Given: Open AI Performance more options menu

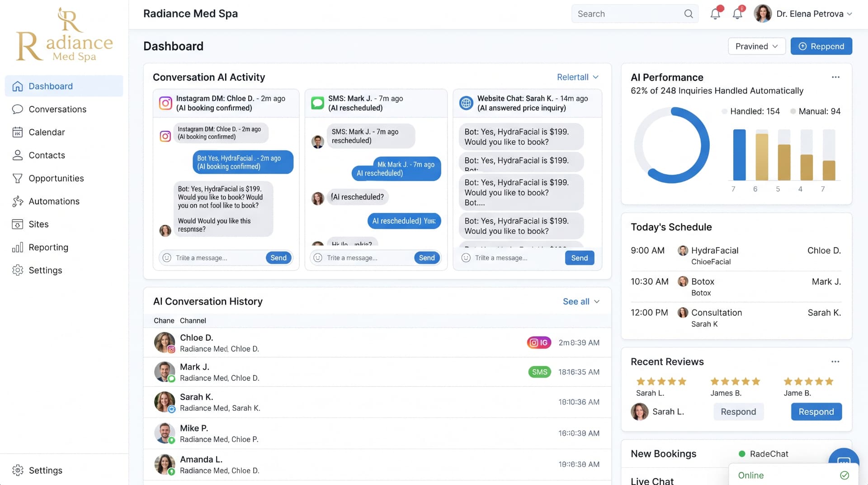Looking at the screenshot, I should [x=835, y=77].
